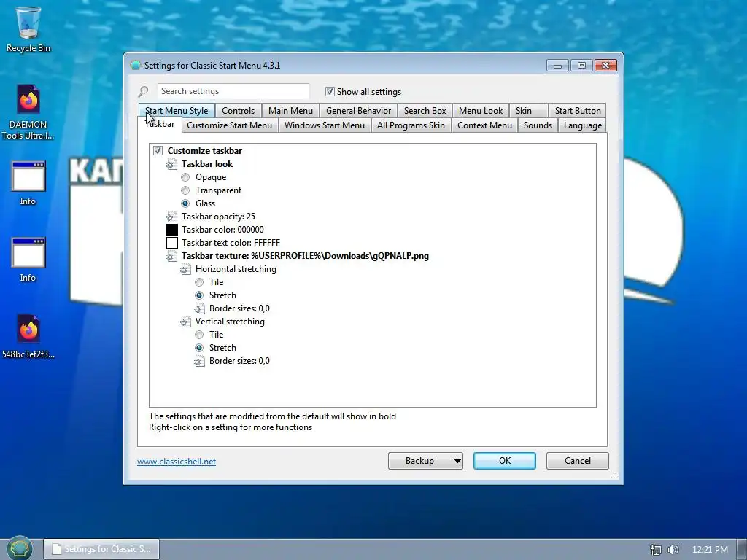Viewport: 747px width, 560px height.
Task: Click the Taskbar texture gear icon
Action: (x=171, y=256)
